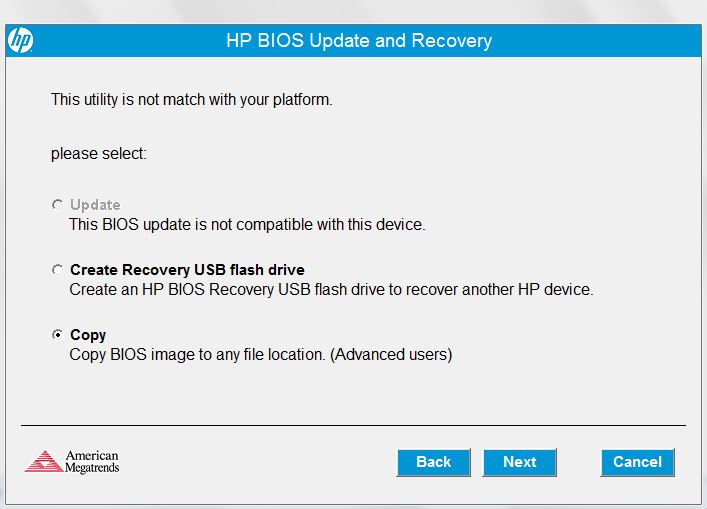Cancel the BIOS update wizard
Screen dimensions: 707x509
[x=638, y=462]
